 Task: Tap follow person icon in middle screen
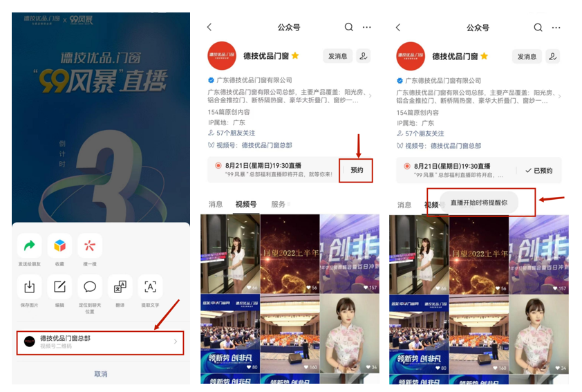click(364, 56)
